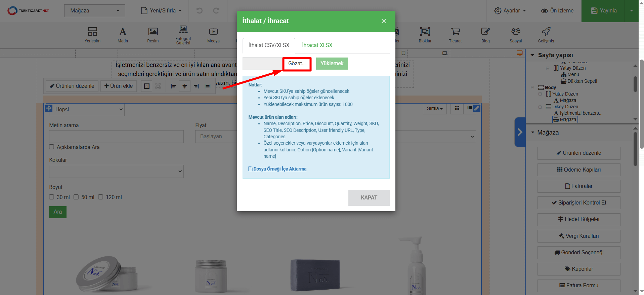Click the Ürün ekle button
Viewport: 644px width, 295px height.
[119, 86]
